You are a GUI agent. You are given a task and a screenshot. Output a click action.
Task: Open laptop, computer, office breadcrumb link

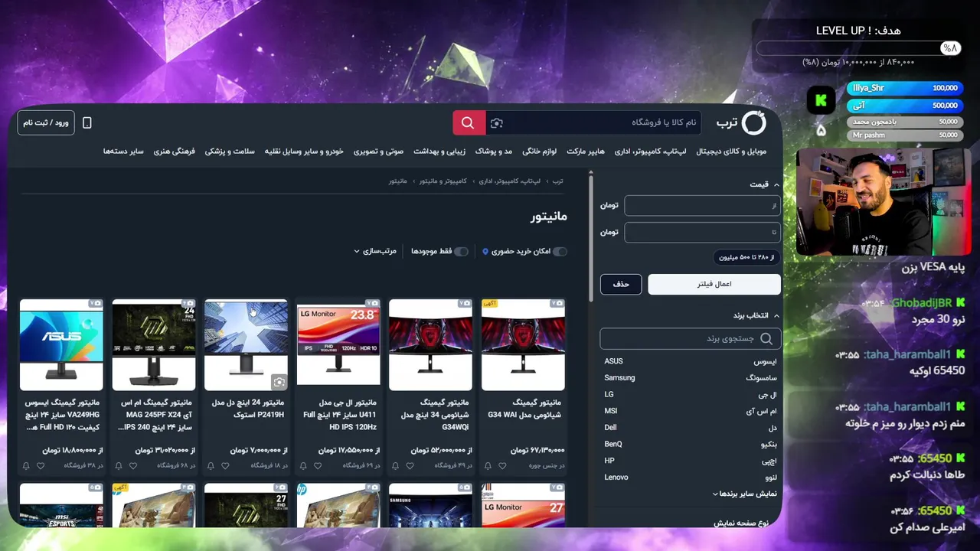click(x=510, y=181)
